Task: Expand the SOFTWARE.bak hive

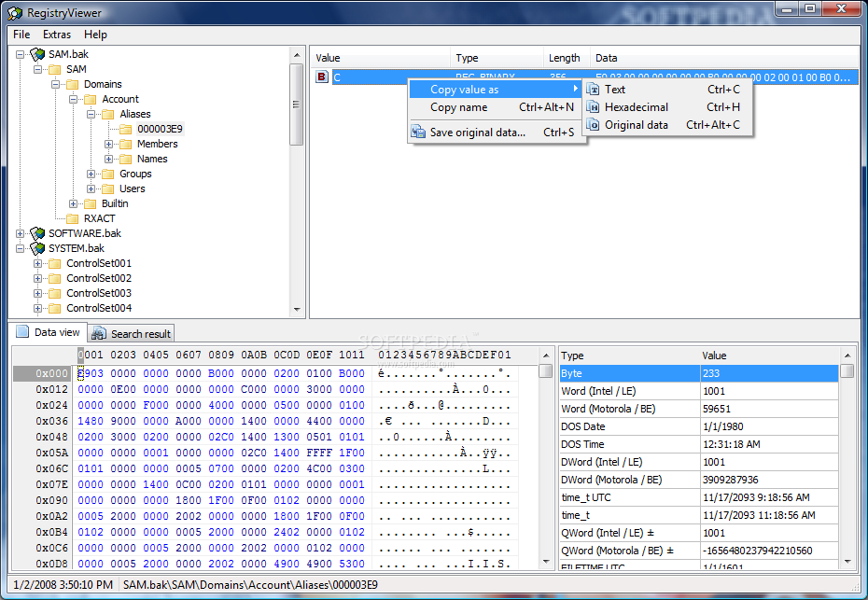Action: 20,233
